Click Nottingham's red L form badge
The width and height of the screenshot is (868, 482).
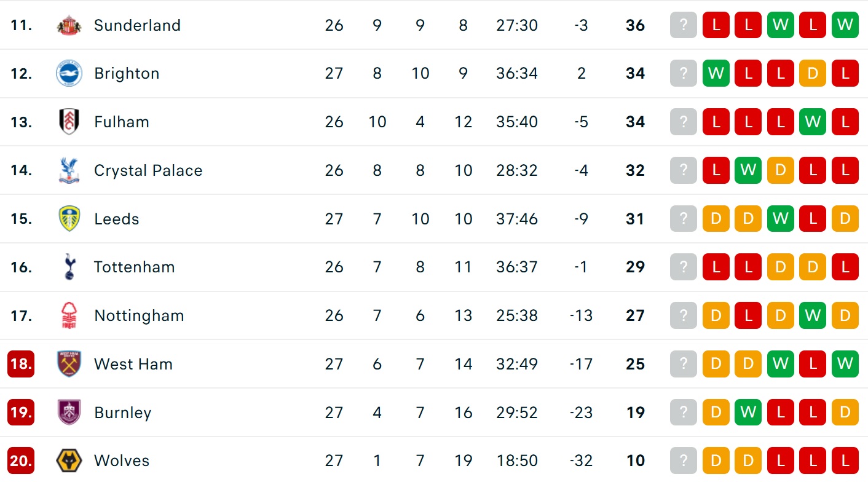click(x=748, y=315)
